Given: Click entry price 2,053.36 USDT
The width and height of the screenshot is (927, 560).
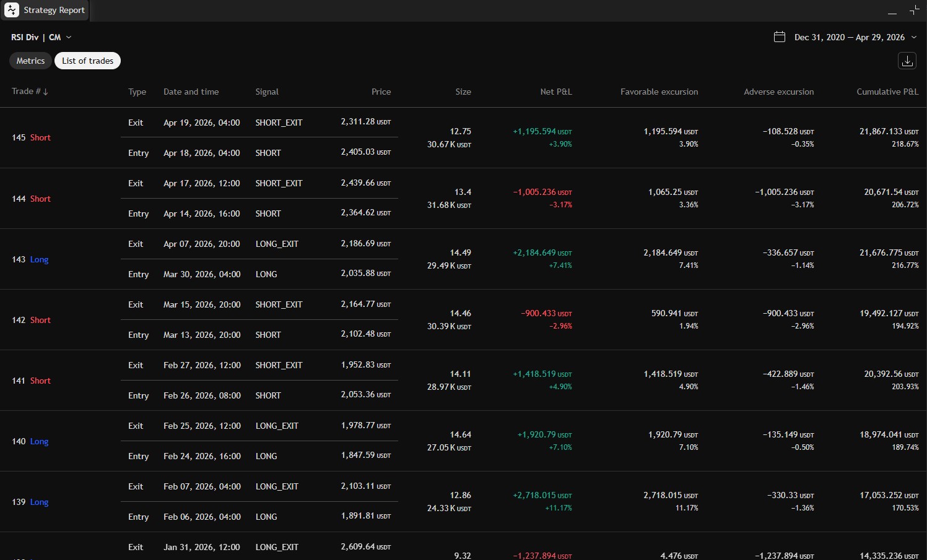Looking at the screenshot, I should [365, 395].
